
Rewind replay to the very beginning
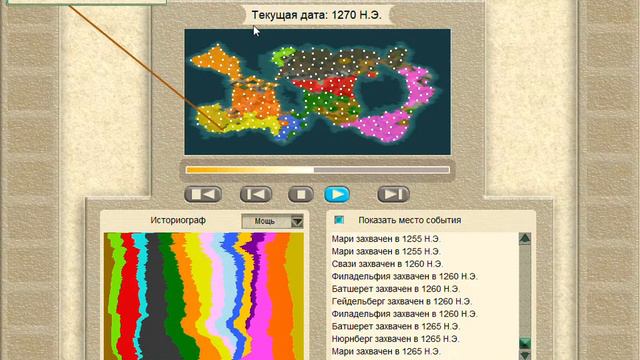[203, 194]
